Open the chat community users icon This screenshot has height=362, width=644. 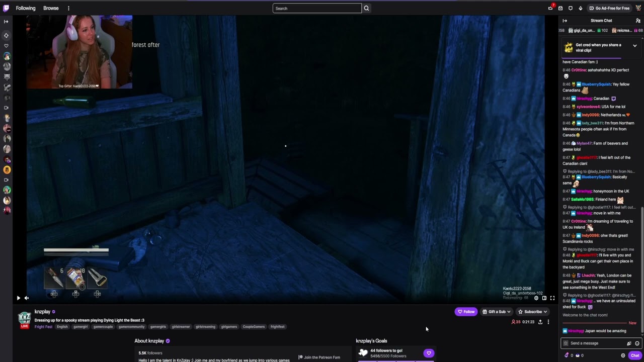[638, 21]
